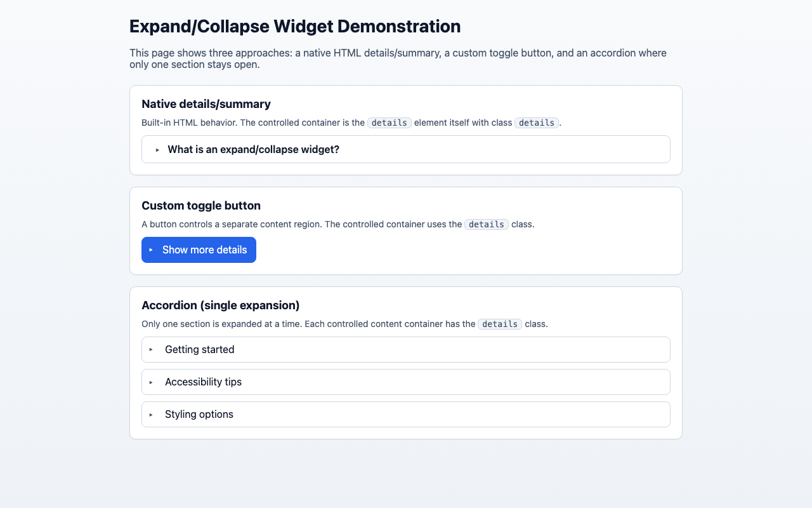This screenshot has height=508, width=812.
Task: Expand the native "What is an expand/collapse widget?" summary
Action: pyautogui.click(x=253, y=149)
